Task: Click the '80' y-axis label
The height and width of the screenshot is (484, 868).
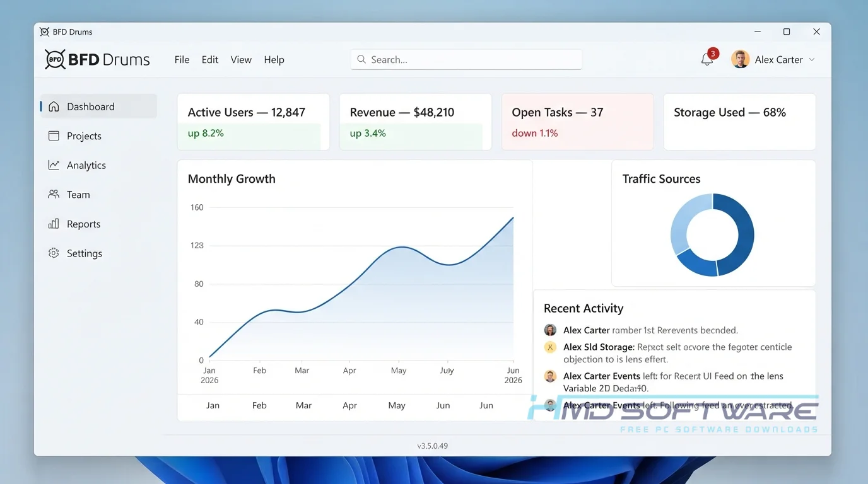Action: tap(199, 284)
